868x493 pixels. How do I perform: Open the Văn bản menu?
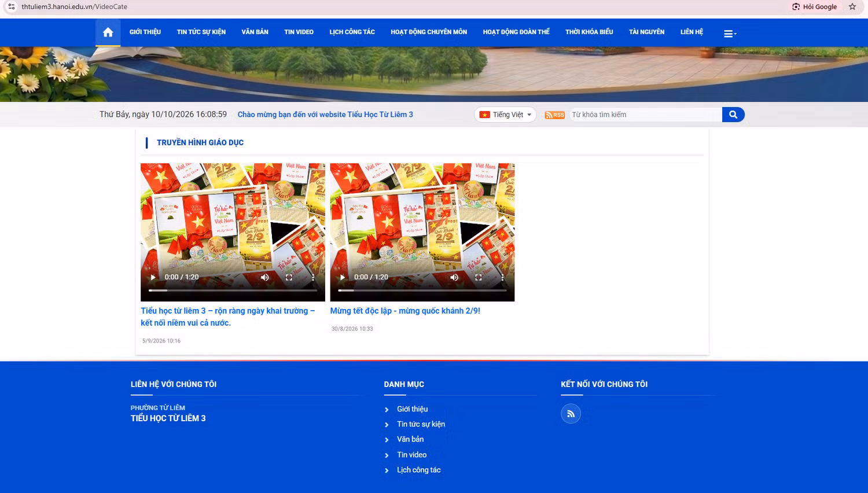(x=255, y=32)
